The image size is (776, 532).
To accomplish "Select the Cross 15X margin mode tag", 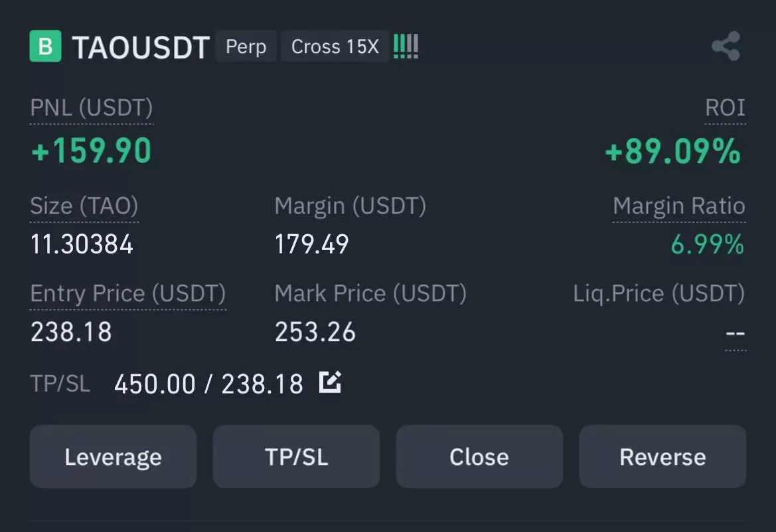I will tap(335, 46).
